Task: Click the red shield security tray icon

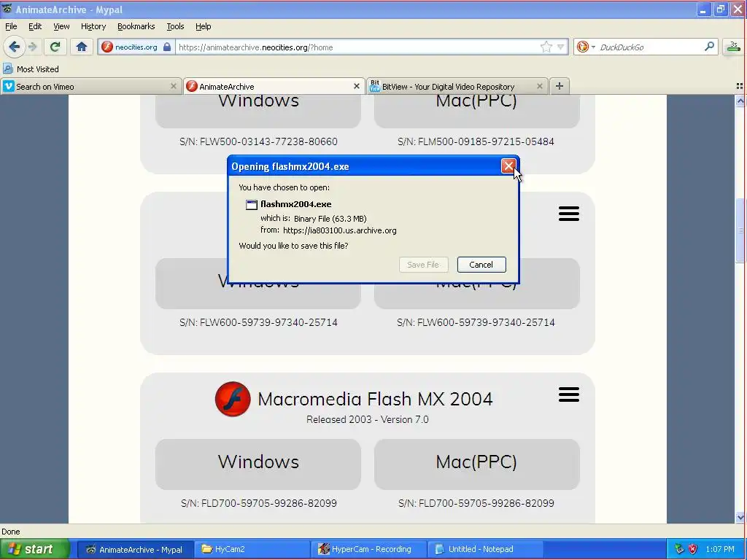Action: pos(693,549)
